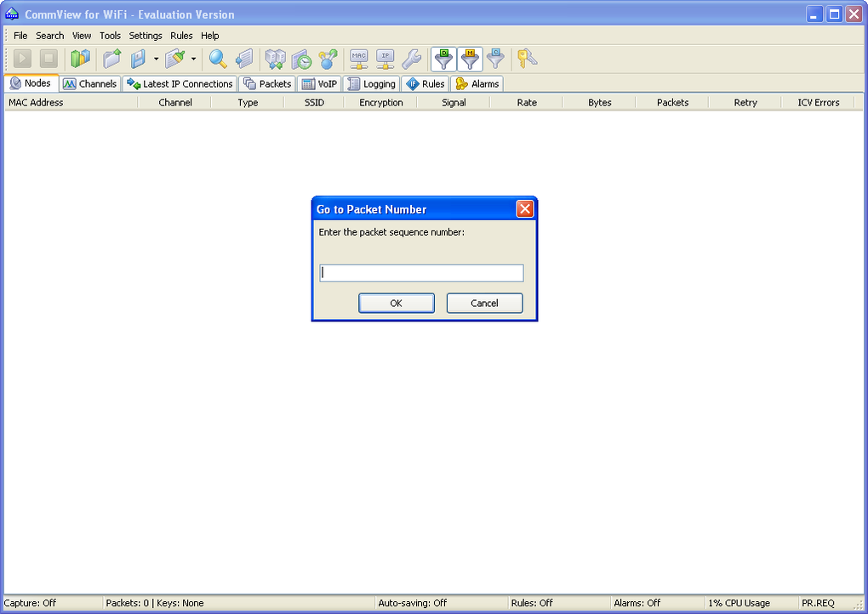Open Find packet magnifier icon
This screenshot has width=868, height=614.
tap(218, 59)
